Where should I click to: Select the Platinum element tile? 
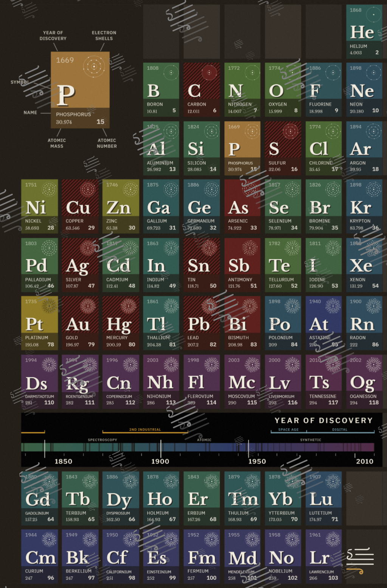pos(39,323)
